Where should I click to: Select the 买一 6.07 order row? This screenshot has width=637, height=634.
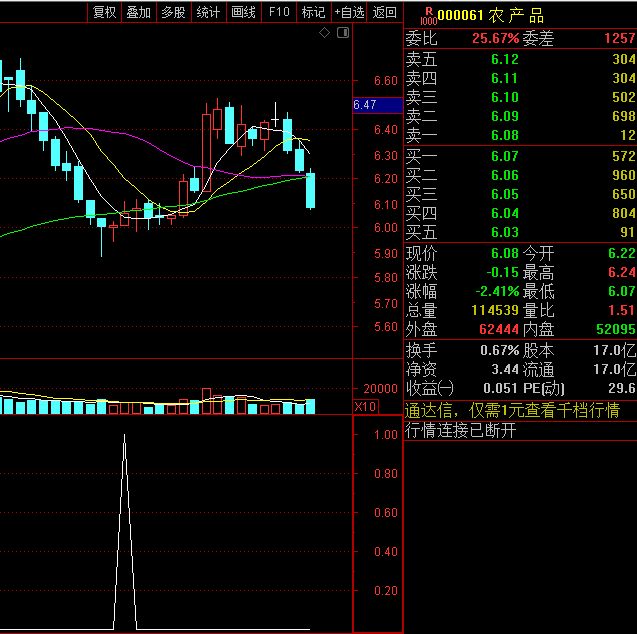[x=520, y=156]
